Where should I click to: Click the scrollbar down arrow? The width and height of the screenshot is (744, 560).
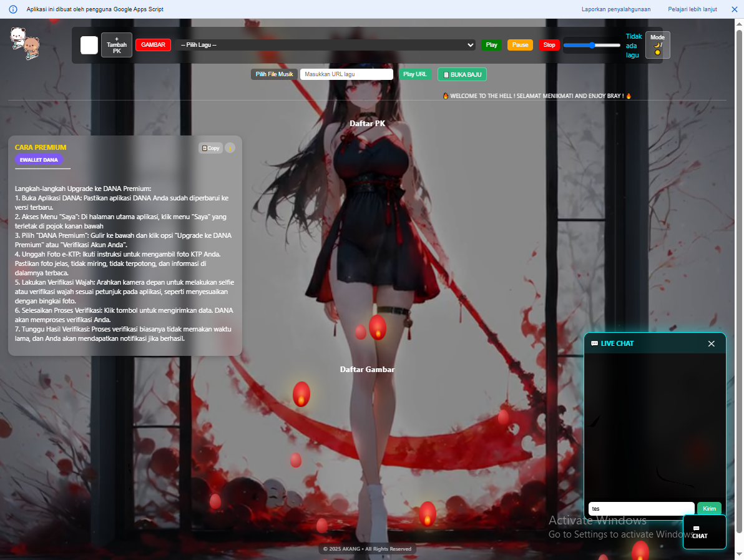[x=739, y=555]
